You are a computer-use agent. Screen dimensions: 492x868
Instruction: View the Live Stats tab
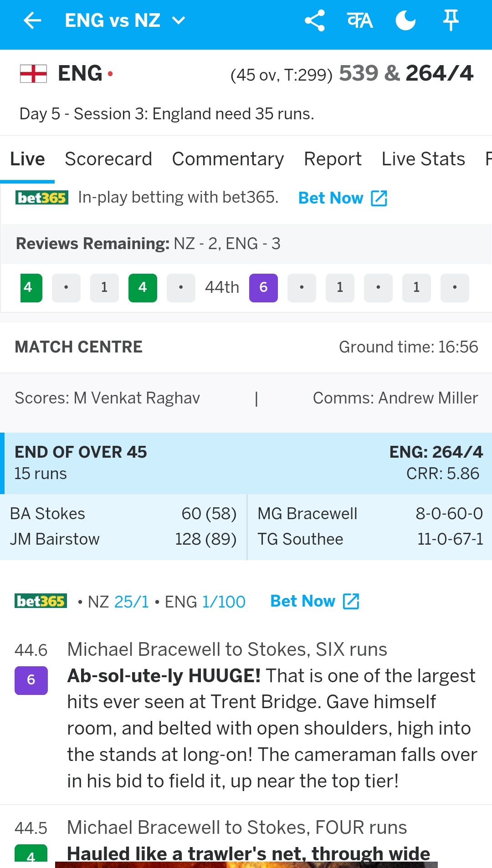423,159
